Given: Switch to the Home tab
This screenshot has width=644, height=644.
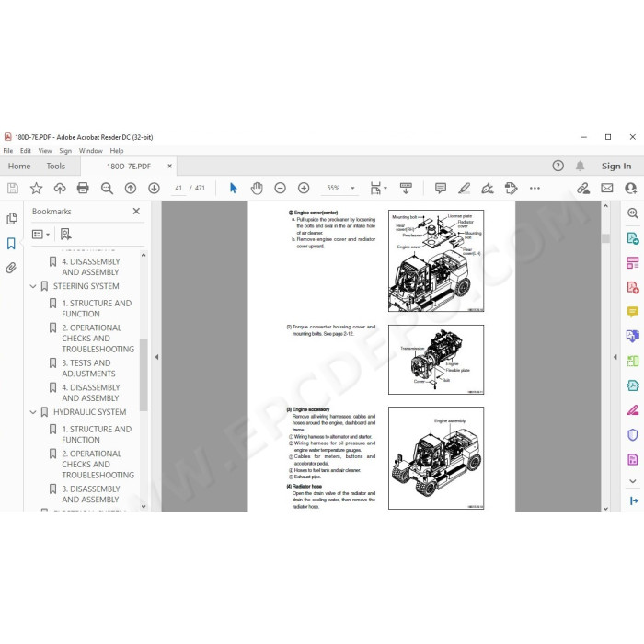Looking at the screenshot, I should click(x=19, y=166).
